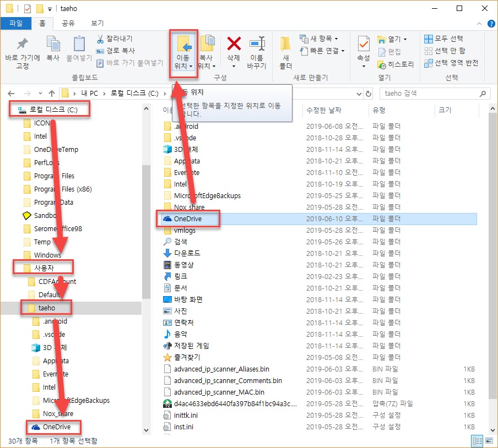Click the Delete (삭제) red X icon
Screen dimensions: 498x448
point(234,45)
